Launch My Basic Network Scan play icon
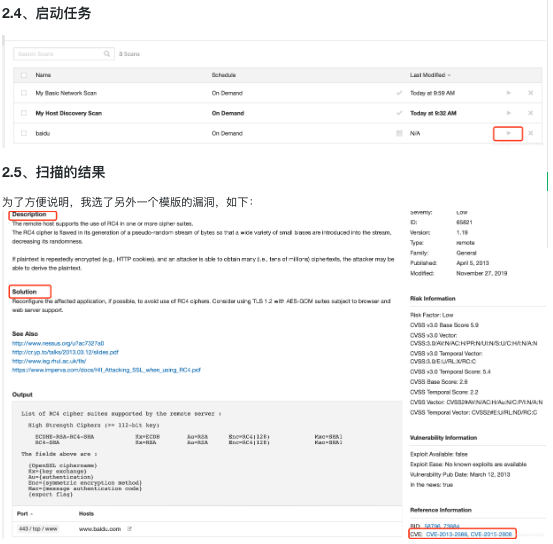 pos(508,93)
